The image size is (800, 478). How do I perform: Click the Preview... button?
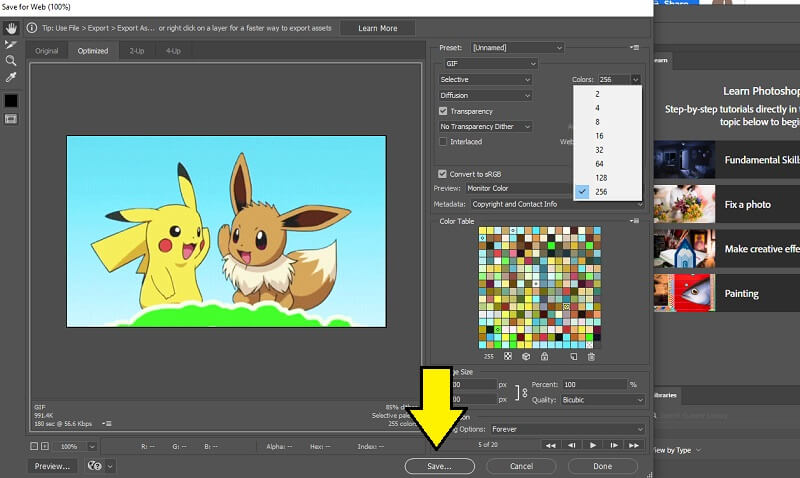[x=52, y=466]
